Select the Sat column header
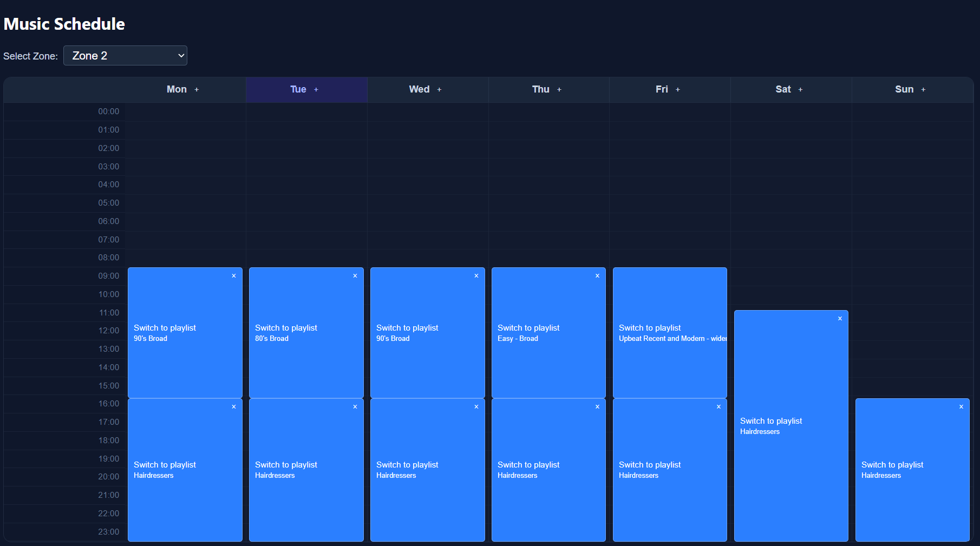Viewport: 980px width, 546px height. click(x=783, y=90)
